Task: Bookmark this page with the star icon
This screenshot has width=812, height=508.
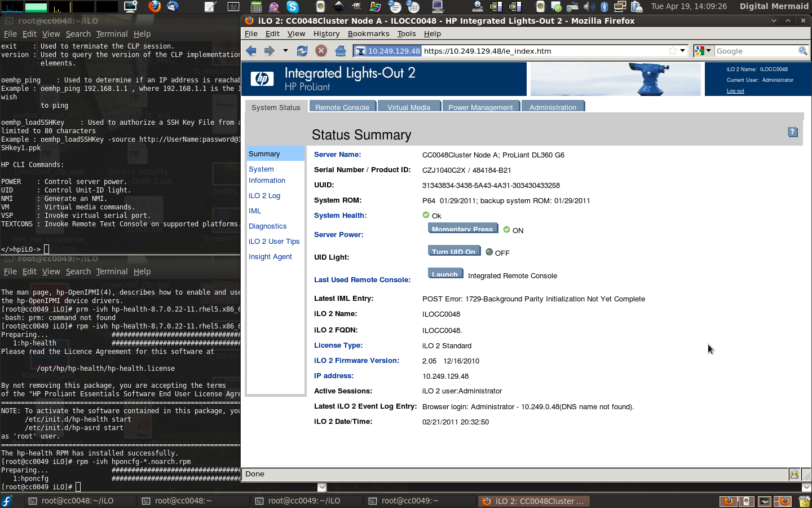Action: point(672,51)
